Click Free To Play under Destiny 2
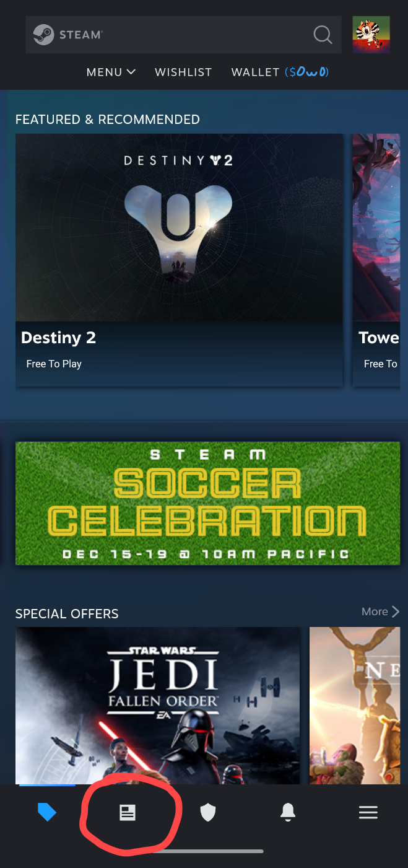Viewport: 408px width, 868px height. [54, 364]
